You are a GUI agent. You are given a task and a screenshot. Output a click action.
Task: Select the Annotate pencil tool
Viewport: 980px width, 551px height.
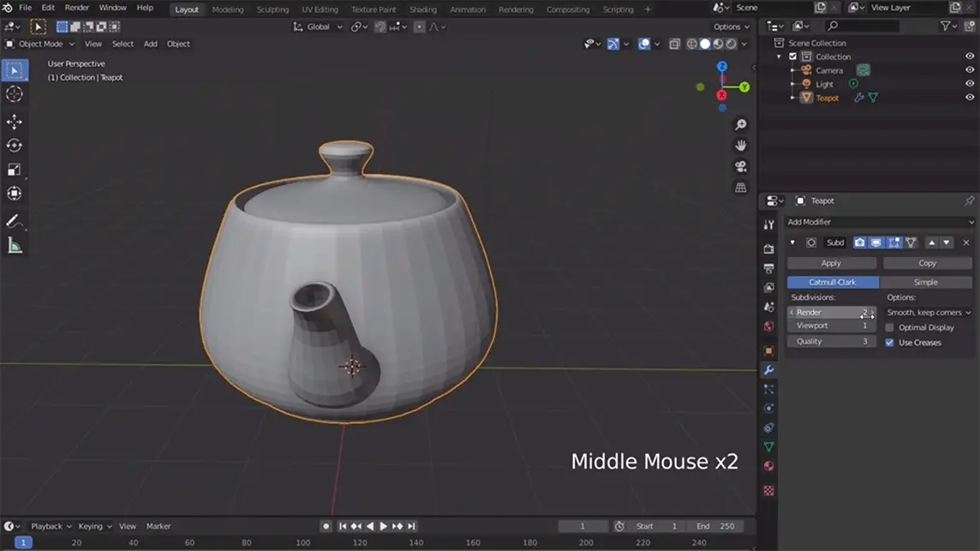click(x=15, y=222)
